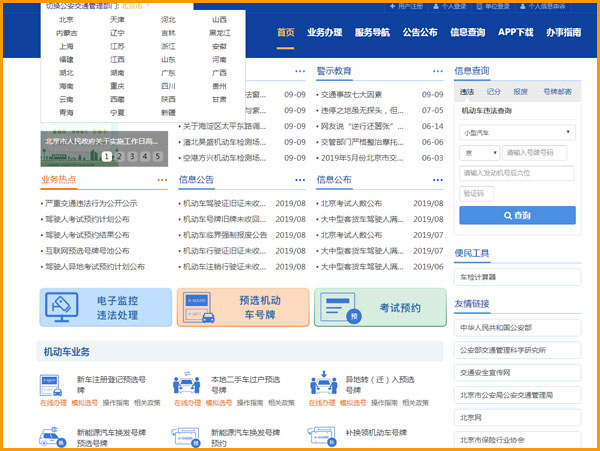
Task: Select carousel slide indicator 3
Action: click(x=130, y=156)
